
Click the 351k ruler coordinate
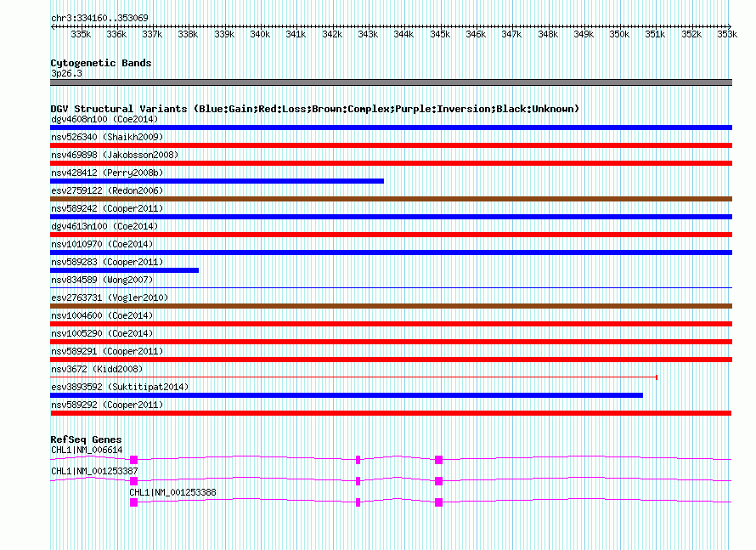(655, 34)
